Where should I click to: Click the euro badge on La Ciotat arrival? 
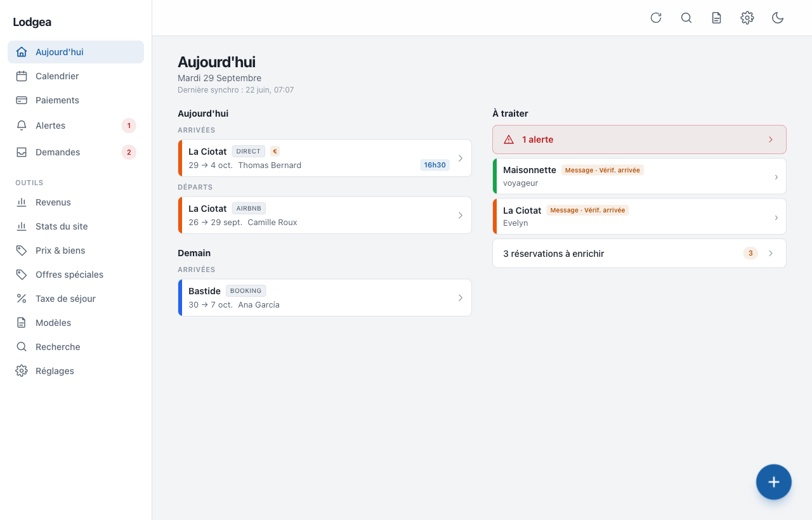(x=275, y=152)
